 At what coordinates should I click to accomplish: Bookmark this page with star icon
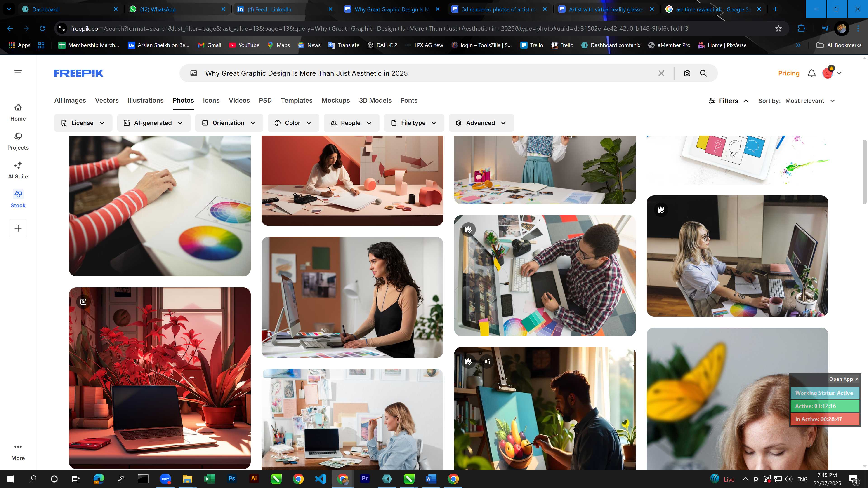(778, 28)
